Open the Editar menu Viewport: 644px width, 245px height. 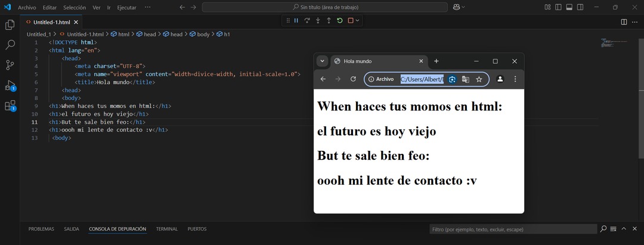[49, 7]
